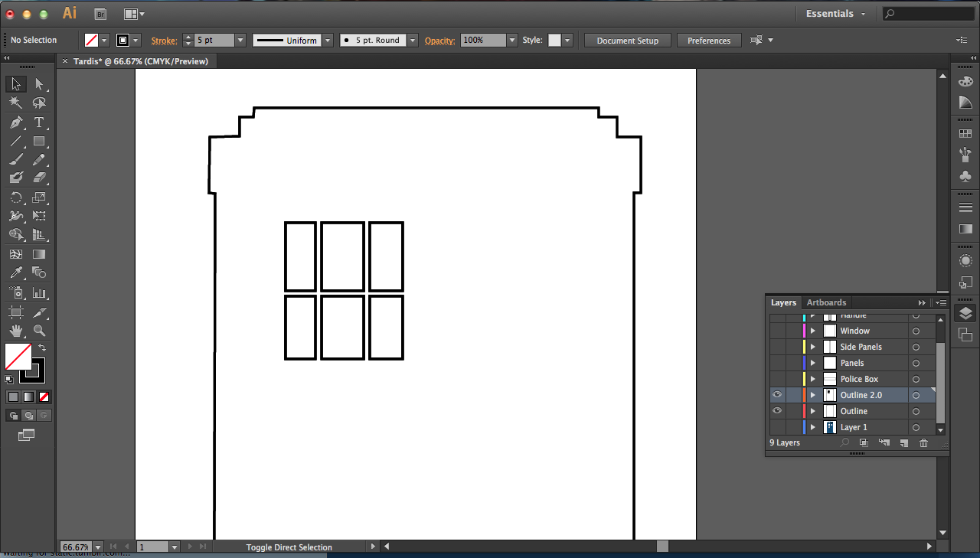Show the Police Box layer
The height and width of the screenshot is (558, 980).
(777, 379)
